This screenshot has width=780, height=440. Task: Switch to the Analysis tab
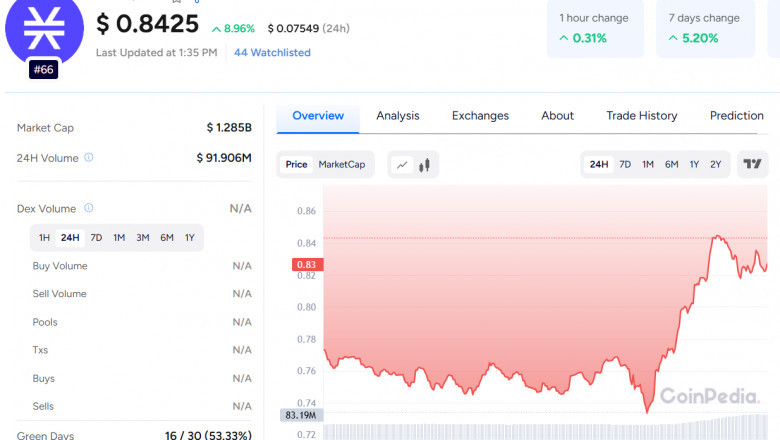coord(397,116)
